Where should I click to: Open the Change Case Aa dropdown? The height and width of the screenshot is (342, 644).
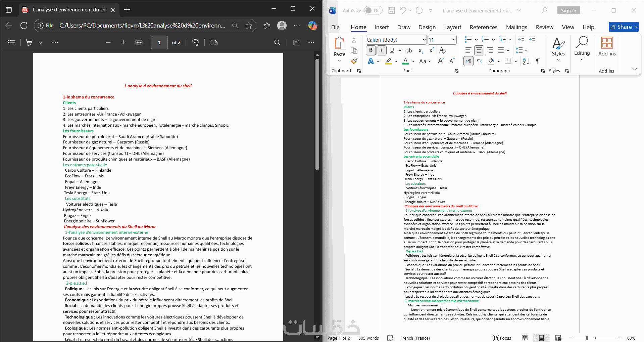coord(425,61)
